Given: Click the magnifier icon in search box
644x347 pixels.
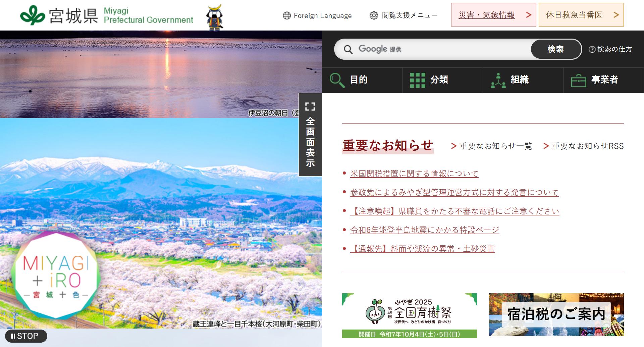Looking at the screenshot, I should [348, 50].
